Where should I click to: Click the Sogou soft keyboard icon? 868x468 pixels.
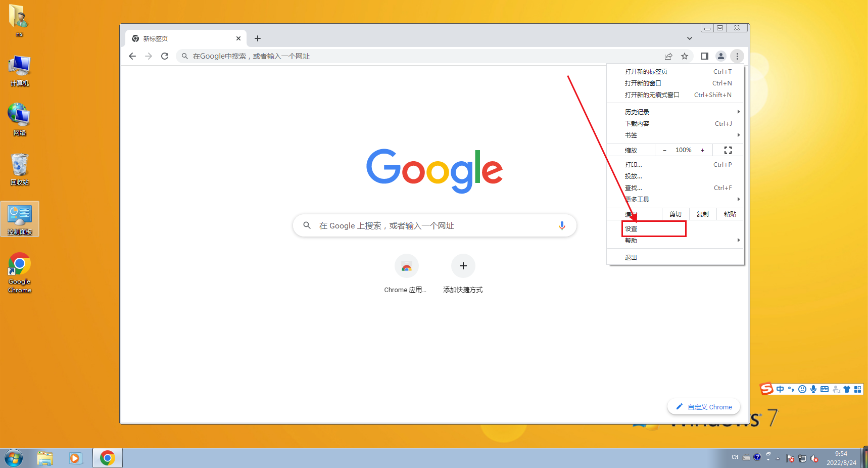coord(825,389)
